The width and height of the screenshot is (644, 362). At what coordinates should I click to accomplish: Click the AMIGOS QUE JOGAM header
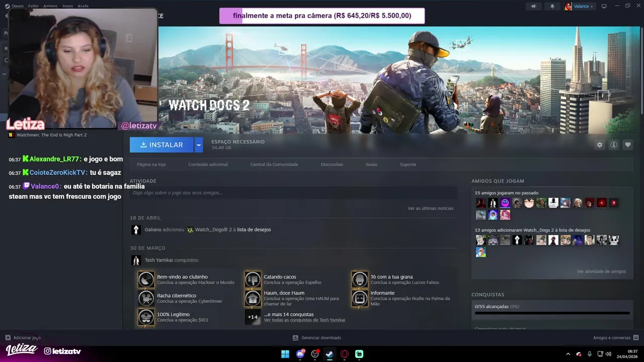498,181
